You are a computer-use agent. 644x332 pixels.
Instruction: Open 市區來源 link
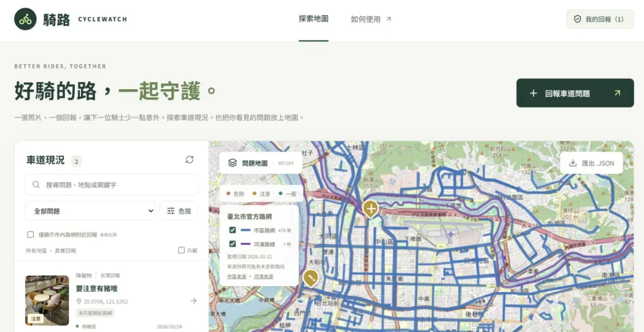pos(237,277)
